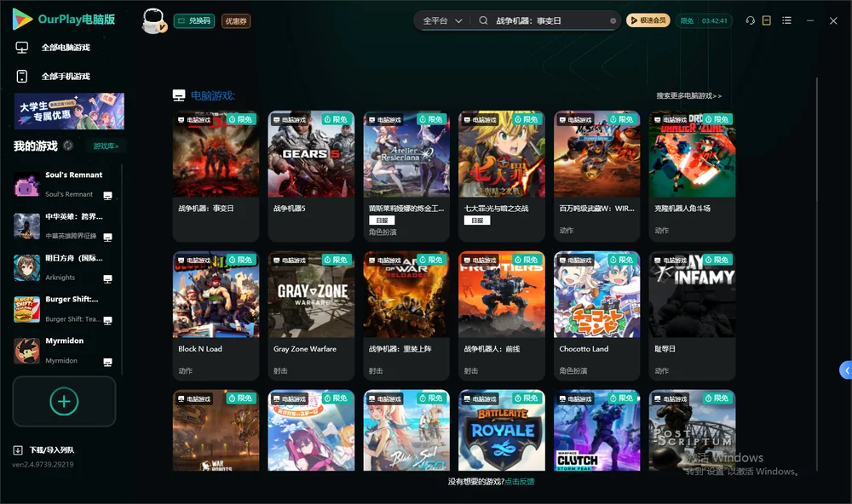This screenshot has height=504, width=852.
Task: Select 全部电脑游戏 in the sidebar
Action: (66, 48)
